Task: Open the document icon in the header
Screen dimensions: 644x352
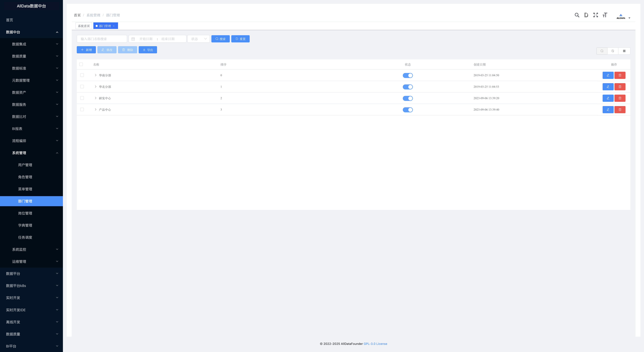Action: click(586, 15)
